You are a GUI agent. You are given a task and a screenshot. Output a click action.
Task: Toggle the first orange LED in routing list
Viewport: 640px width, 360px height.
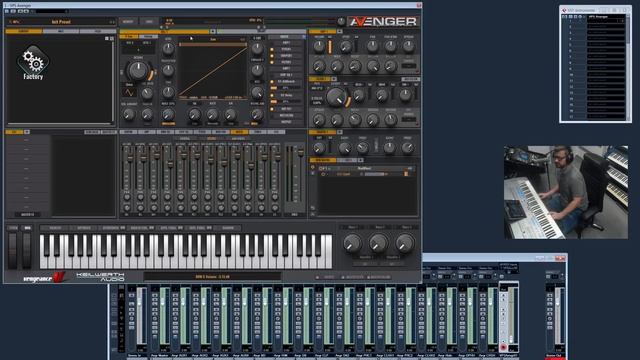[x=272, y=49]
